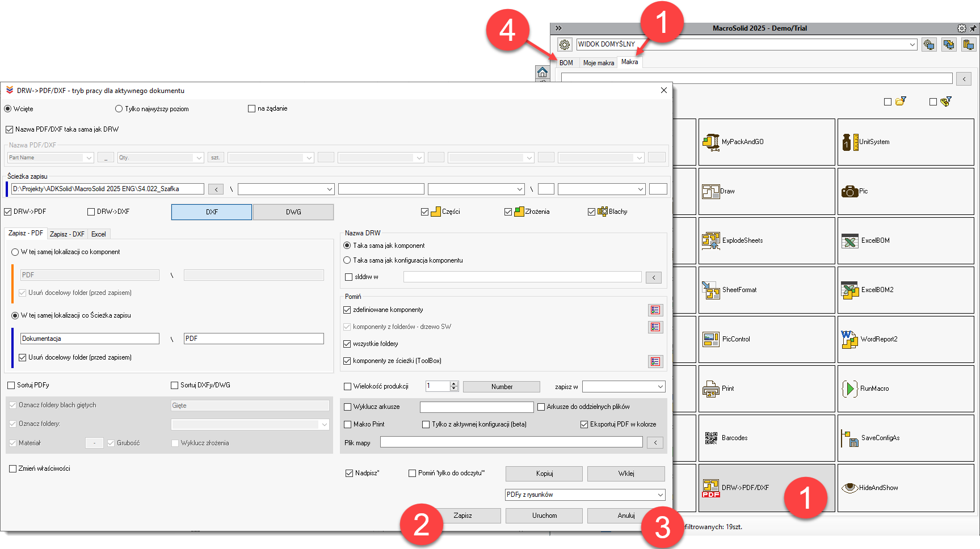Image resolution: width=980 pixels, height=549 pixels.
Task: Toggle the Blachy checkbox
Action: [591, 212]
